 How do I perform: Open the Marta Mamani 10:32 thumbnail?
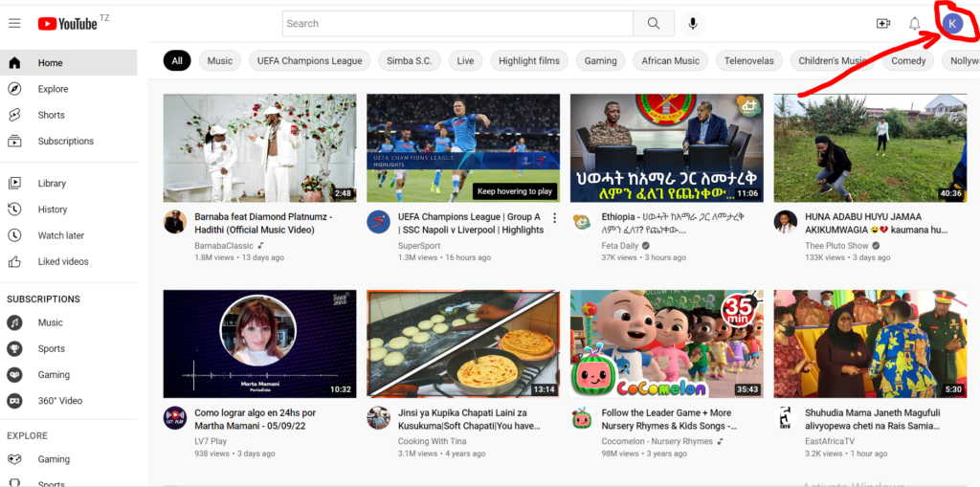[x=260, y=343]
